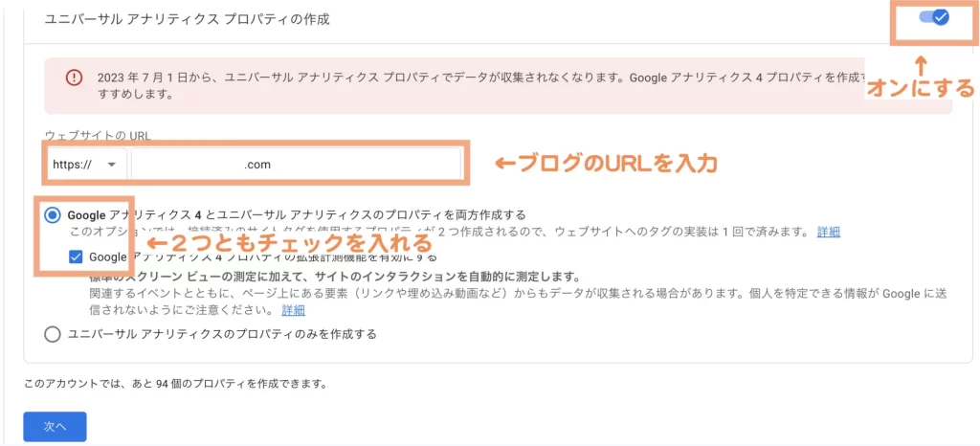980x446 pixels.
Task: Click the orange upward arrow annotation
Action: [x=921, y=66]
